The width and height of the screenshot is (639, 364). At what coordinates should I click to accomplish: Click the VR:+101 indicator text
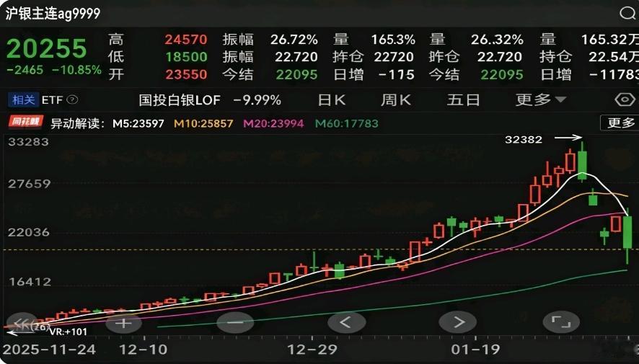click(68, 332)
